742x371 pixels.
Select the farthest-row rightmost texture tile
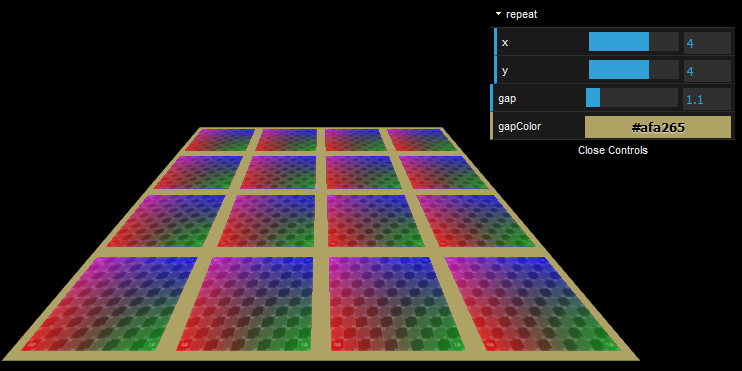tap(422, 140)
